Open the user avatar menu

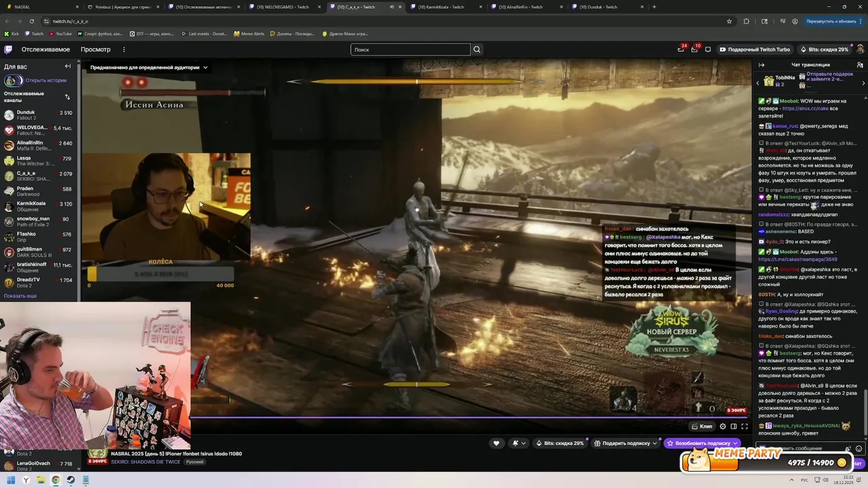(x=861, y=49)
